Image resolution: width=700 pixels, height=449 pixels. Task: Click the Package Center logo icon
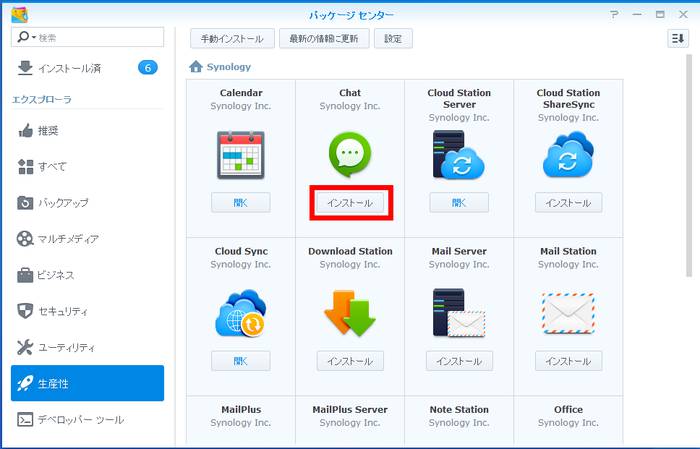click(x=20, y=15)
